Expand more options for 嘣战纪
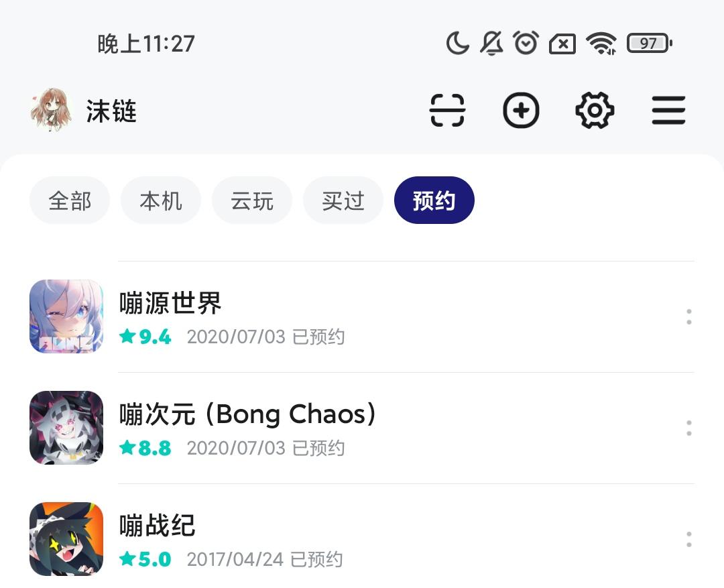Viewport: 724px width, 588px height. (x=688, y=540)
